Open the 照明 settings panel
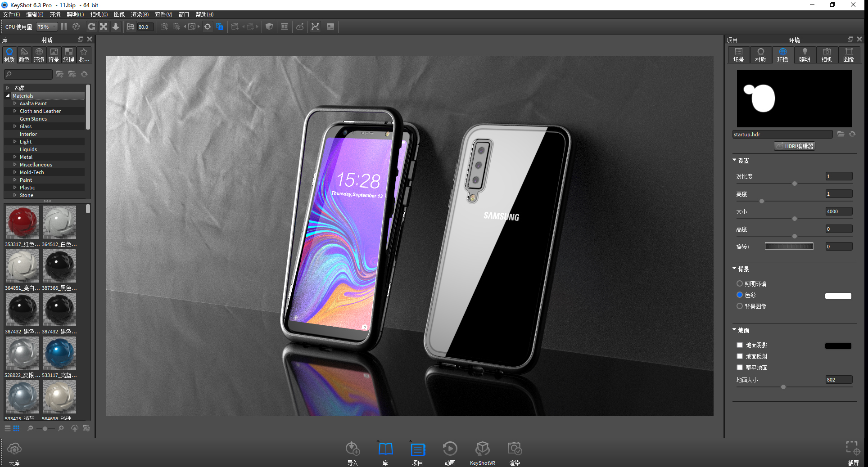 point(805,55)
